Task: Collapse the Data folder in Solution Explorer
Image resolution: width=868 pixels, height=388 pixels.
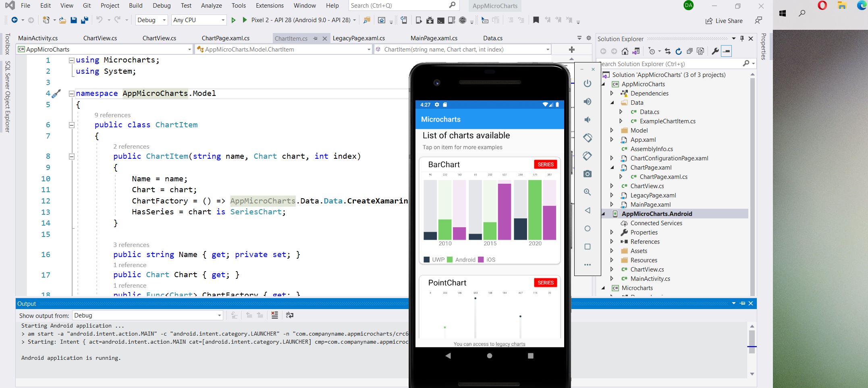Action: pos(612,103)
